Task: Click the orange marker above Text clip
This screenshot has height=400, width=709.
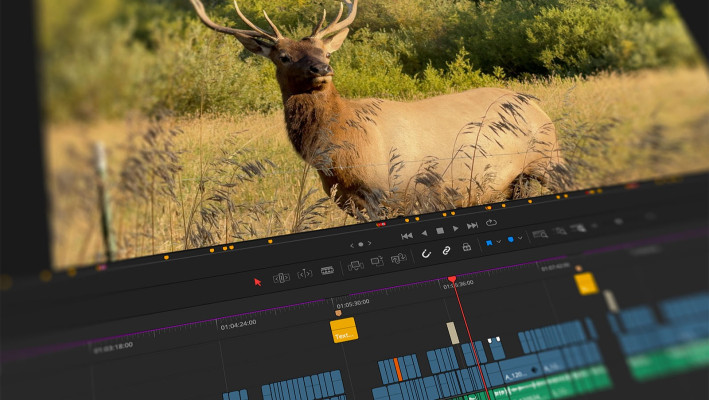Action: [x=338, y=313]
